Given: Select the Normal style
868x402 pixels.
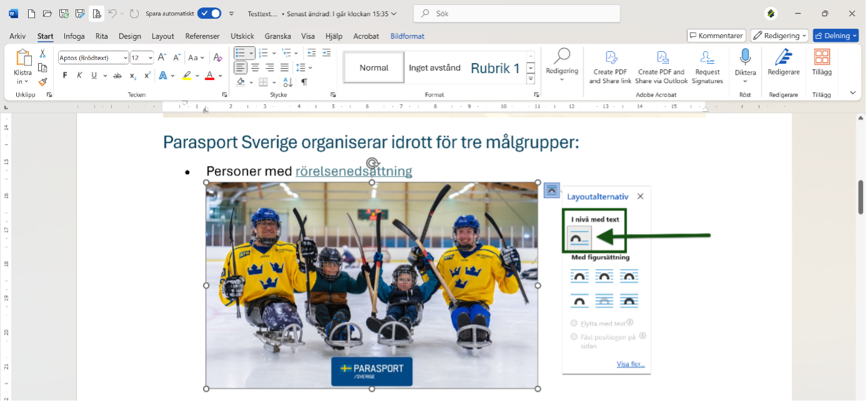Looking at the screenshot, I should pyautogui.click(x=374, y=67).
